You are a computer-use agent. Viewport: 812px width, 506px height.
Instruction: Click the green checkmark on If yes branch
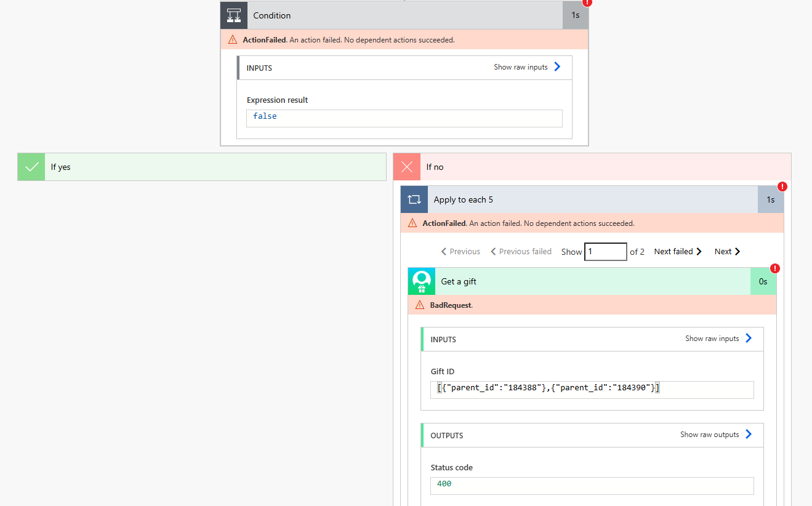coord(31,166)
